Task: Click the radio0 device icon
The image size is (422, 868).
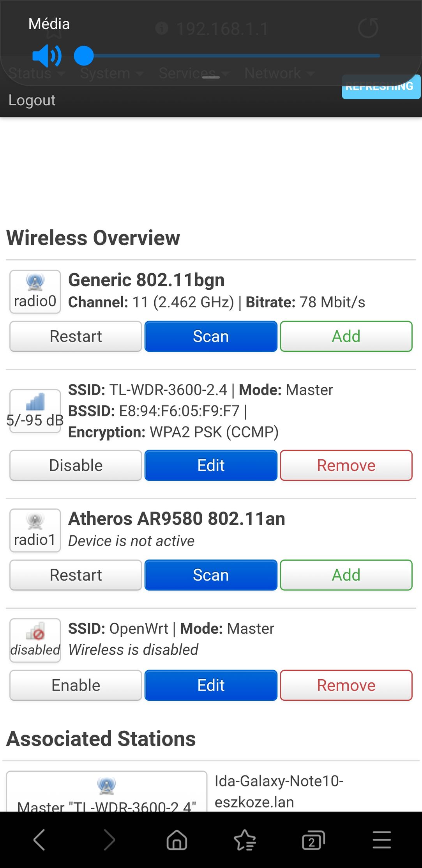Action: tap(35, 282)
